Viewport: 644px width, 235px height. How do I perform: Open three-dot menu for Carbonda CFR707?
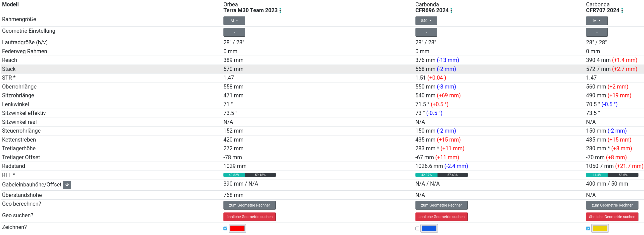622,10
